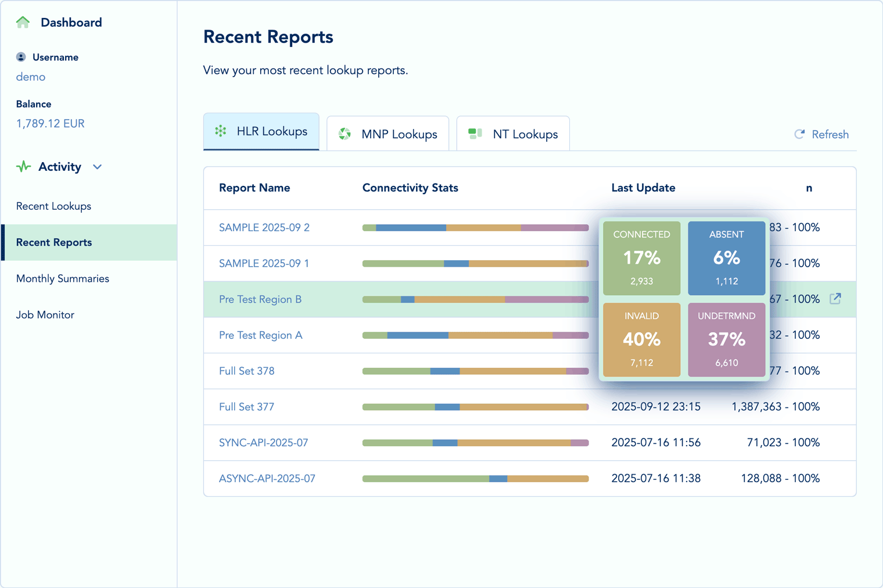Click the Username avatar icon
The width and height of the screenshot is (883, 588).
pos(21,57)
